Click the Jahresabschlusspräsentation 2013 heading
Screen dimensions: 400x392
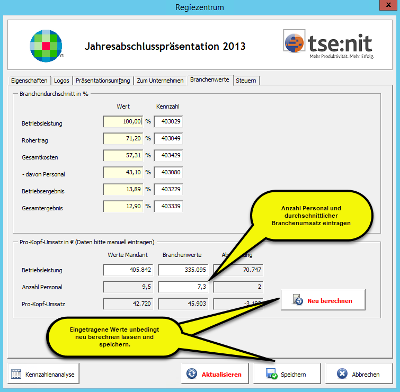(x=165, y=46)
